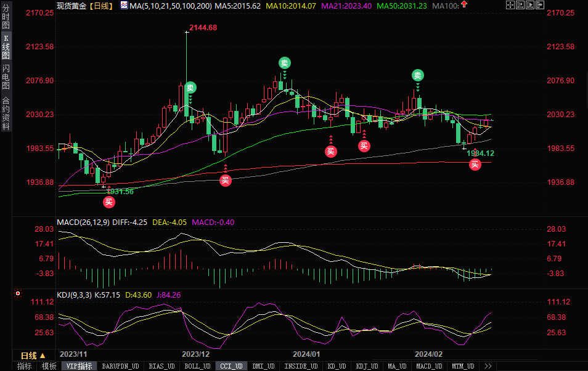Click the MA indicator chart icon
The width and height of the screenshot is (588, 371).
[x=124, y=6]
